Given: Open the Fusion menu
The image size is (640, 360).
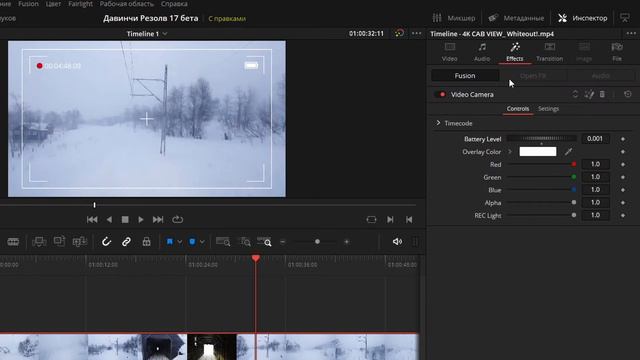Looking at the screenshot, I should pyautogui.click(x=28, y=4).
